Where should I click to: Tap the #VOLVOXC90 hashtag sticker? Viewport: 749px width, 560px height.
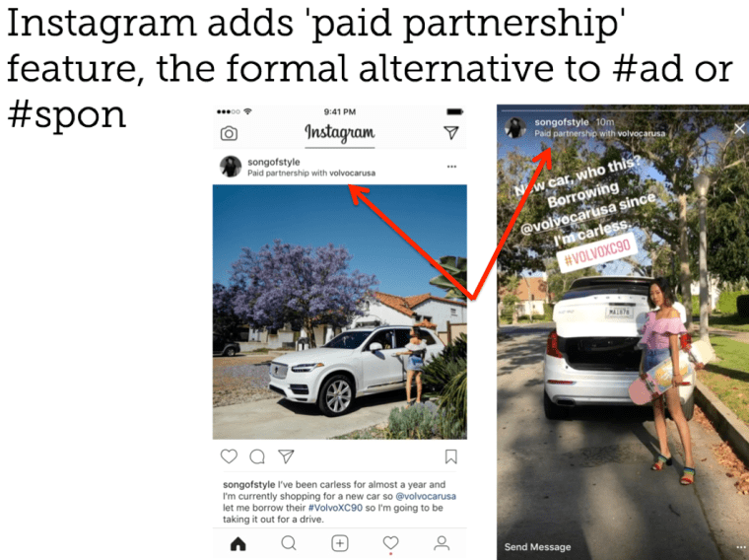[597, 252]
